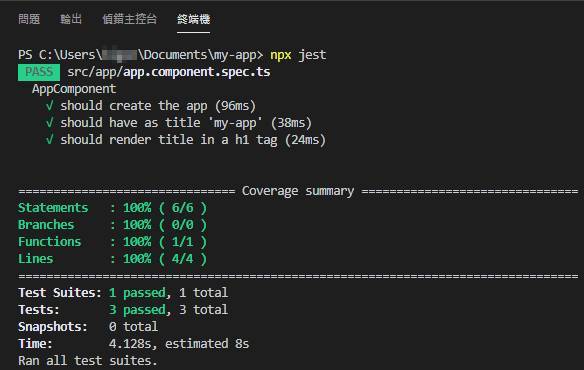Open the 輸出 panel tab
Image resolution: width=584 pixels, height=370 pixels.
(71, 19)
